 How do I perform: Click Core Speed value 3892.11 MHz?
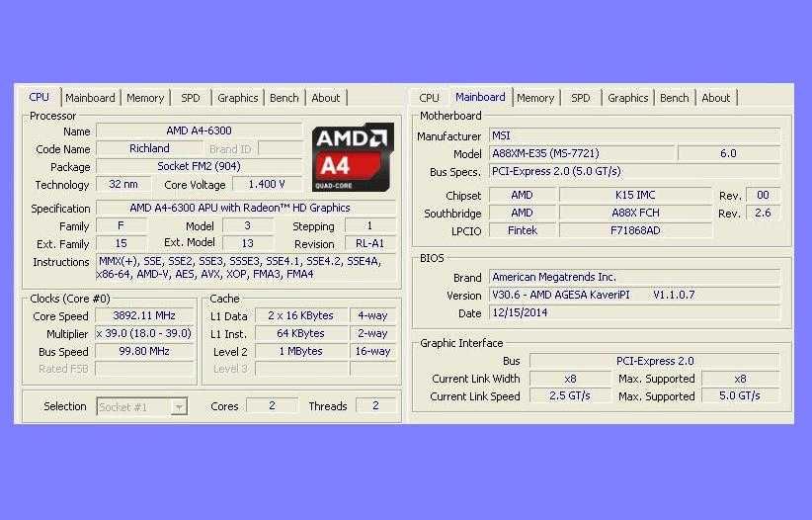[144, 315]
